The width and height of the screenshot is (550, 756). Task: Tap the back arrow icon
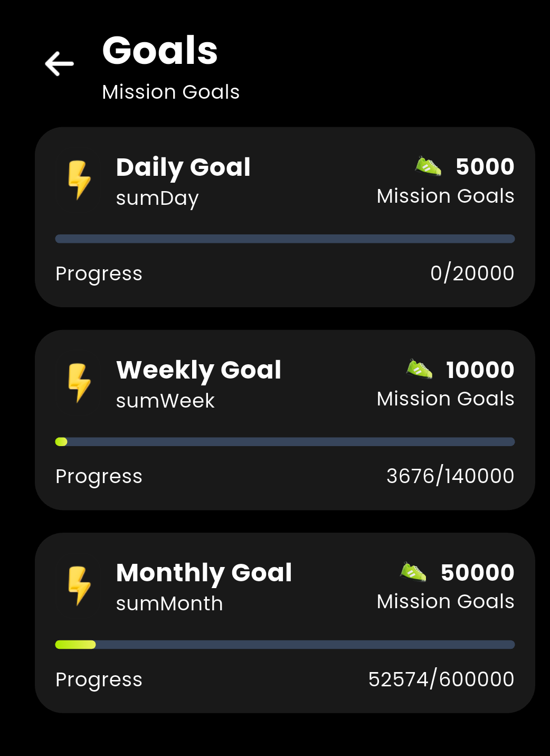click(x=59, y=64)
